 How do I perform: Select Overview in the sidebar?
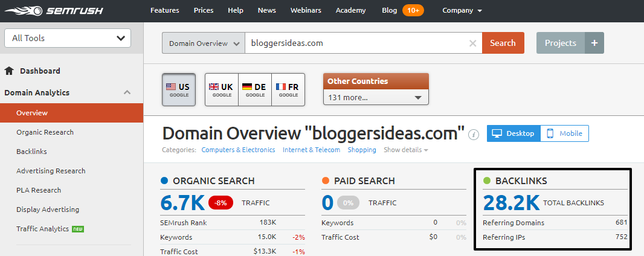(x=71, y=113)
